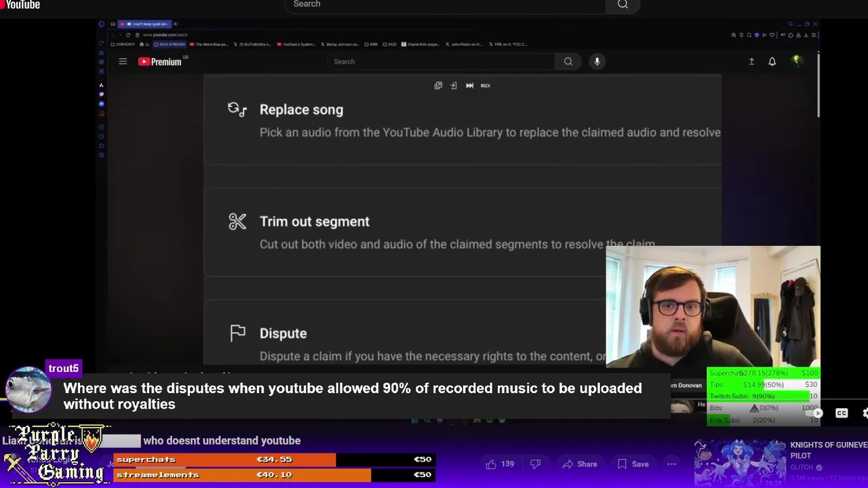Click the thumbs-down dislike icon
The height and width of the screenshot is (488, 868).
535,464
